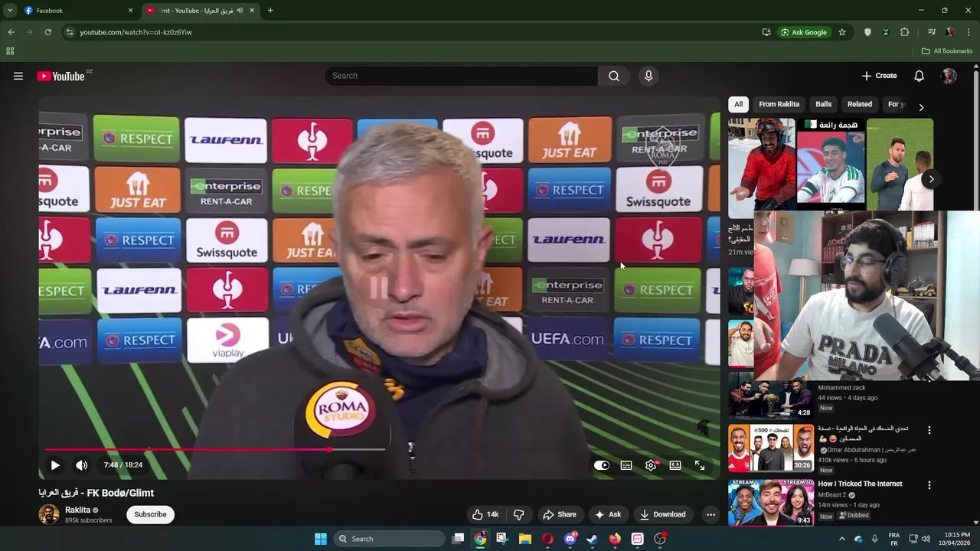This screenshot has width=980, height=551.
Task: Open the YouTube guide hamburger menu
Action: pos(18,76)
